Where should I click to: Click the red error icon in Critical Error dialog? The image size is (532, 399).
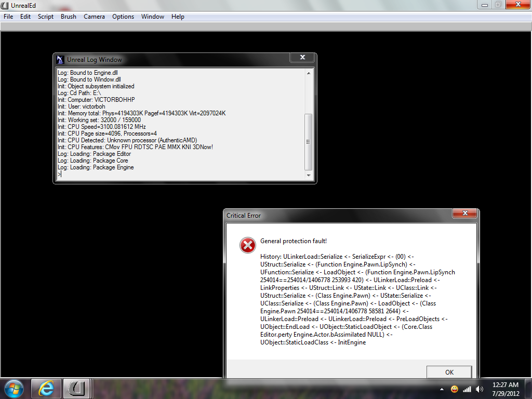[x=248, y=245]
